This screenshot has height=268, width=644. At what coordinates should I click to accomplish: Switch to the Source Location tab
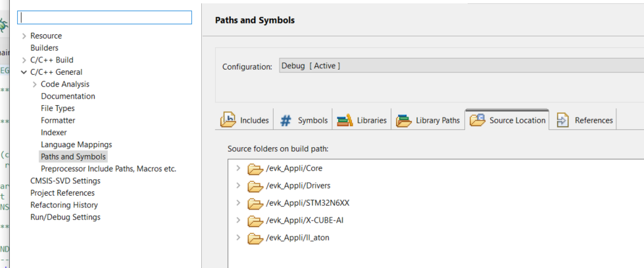pos(507,120)
